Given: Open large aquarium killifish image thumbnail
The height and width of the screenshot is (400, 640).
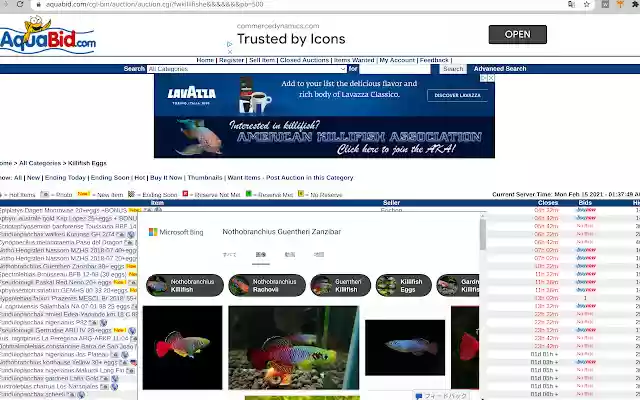Looking at the screenshot, I should (x=294, y=348).
